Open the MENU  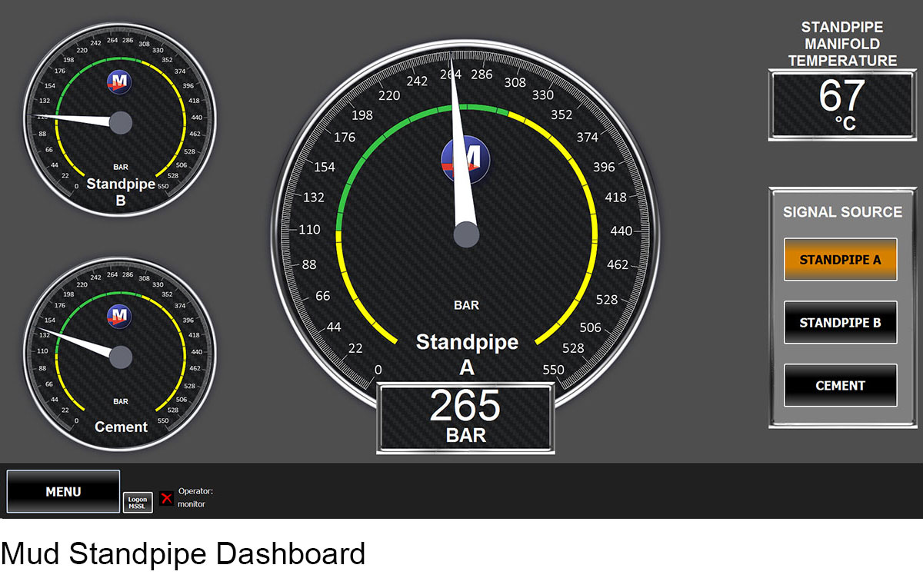pyautogui.click(x=62, y=491)
